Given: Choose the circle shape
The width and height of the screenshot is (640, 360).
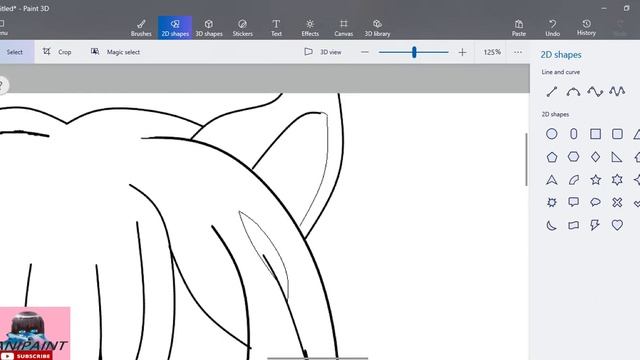Looking at the screenshot, I should [552, 134].
